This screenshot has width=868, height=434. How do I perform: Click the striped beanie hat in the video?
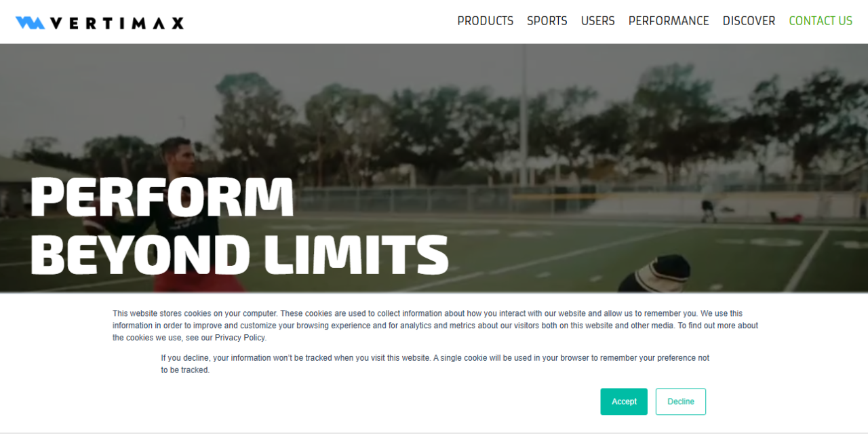tap(657, 274)
